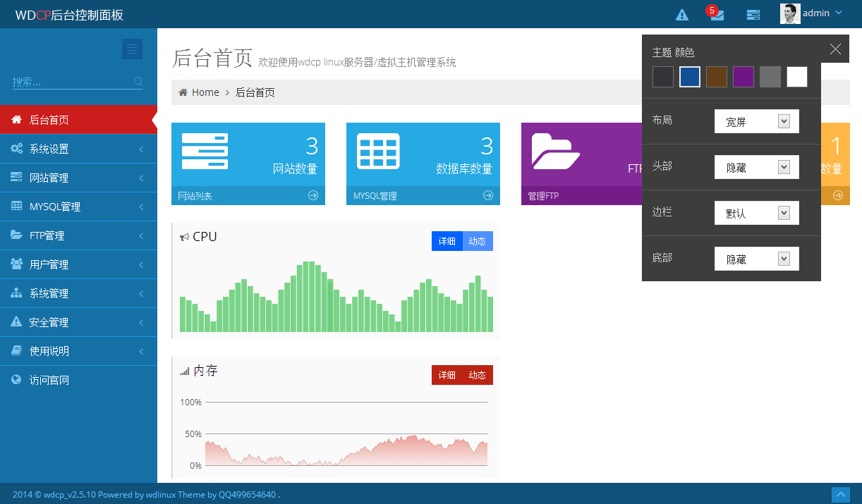Viewport: 862px width, 504px height.
Task: Click the admin avatar picture
Action: pyautogui.click(x=790, y=13)
